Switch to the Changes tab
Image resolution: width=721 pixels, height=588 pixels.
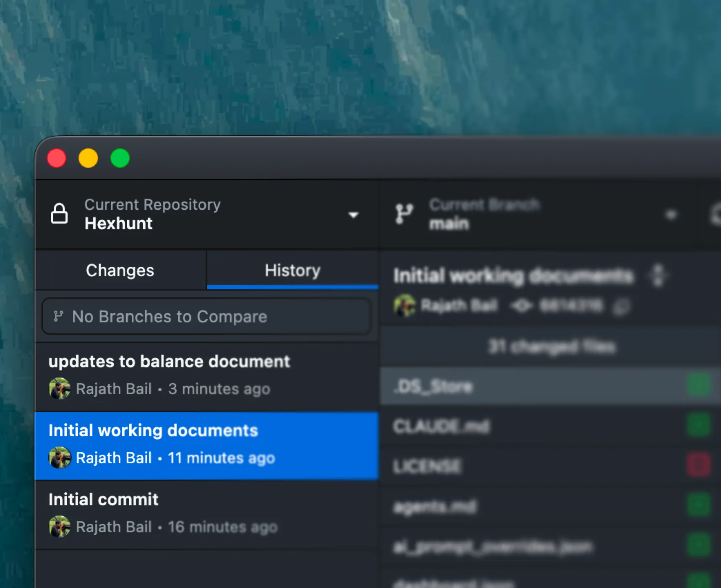120,271
